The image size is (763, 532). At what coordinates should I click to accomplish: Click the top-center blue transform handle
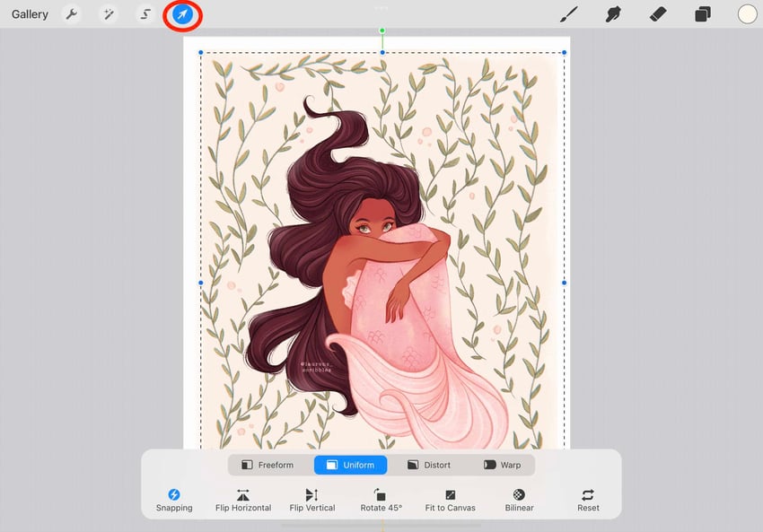(382, 53)
